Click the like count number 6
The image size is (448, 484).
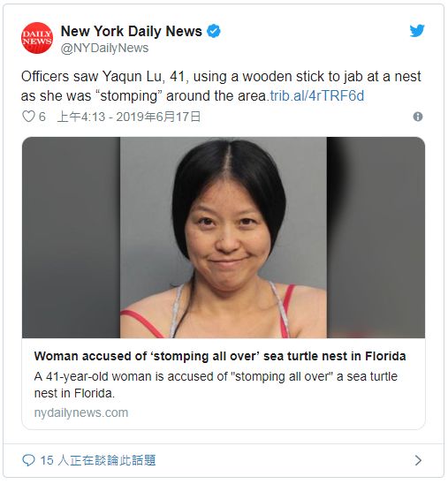[x=42, y=117]
